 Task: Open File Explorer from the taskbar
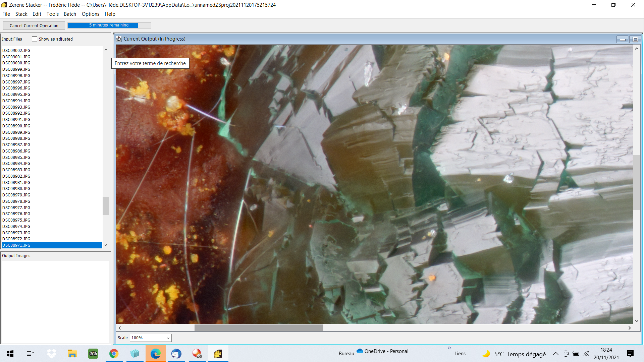(72, 354)
